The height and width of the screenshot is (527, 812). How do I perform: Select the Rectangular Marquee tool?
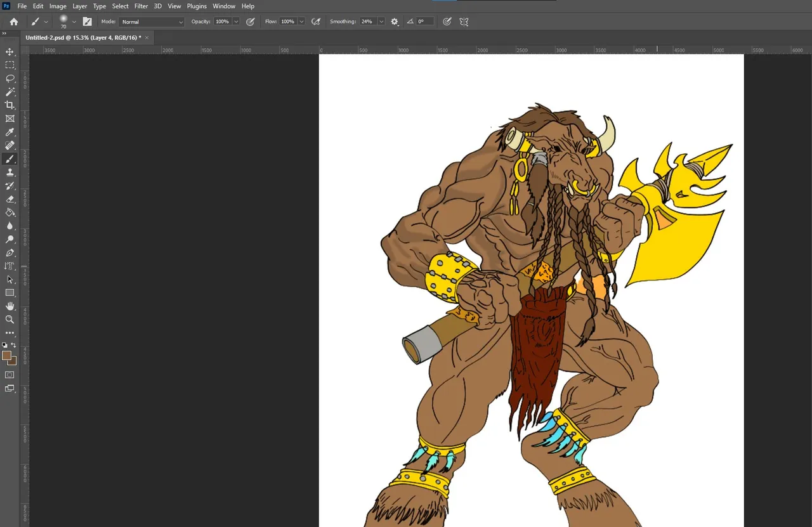pos(10,65)
